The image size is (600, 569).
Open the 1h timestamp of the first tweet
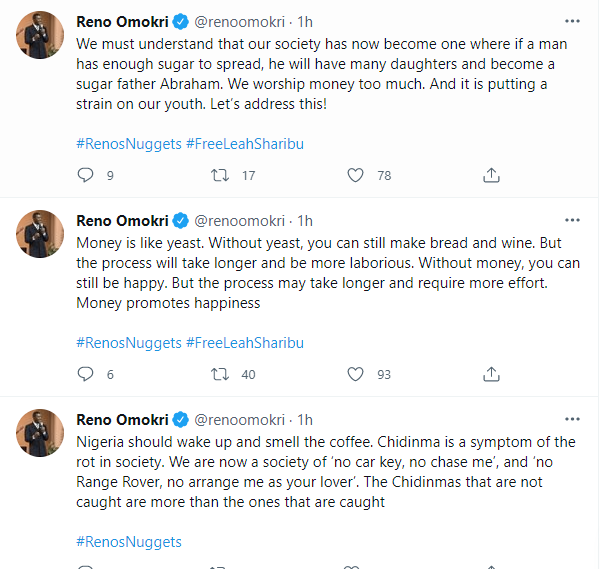click(306, 22)
